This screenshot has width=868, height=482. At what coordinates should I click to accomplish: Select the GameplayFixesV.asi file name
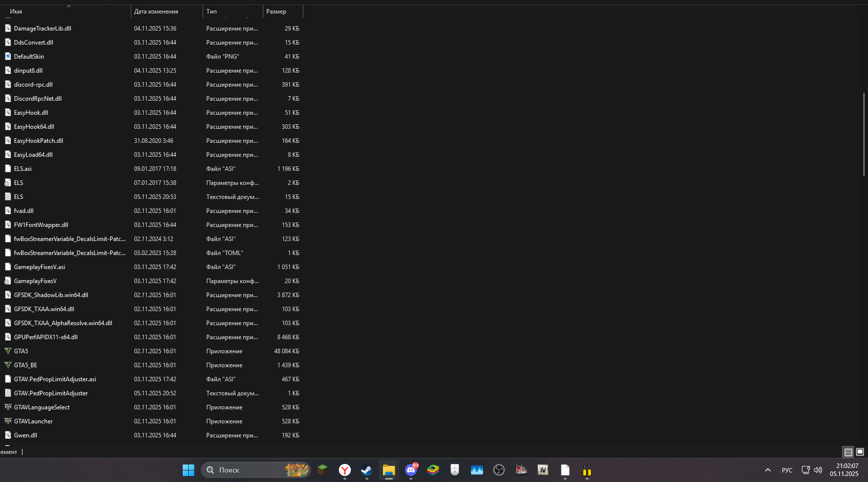click(x=40, y=267)
